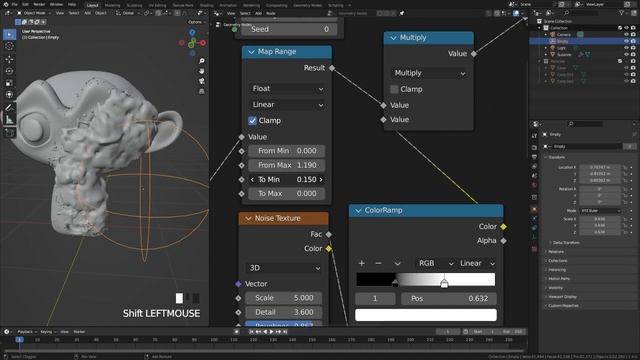Open the File menu
The image size is (640, 360).
(15, 4)
